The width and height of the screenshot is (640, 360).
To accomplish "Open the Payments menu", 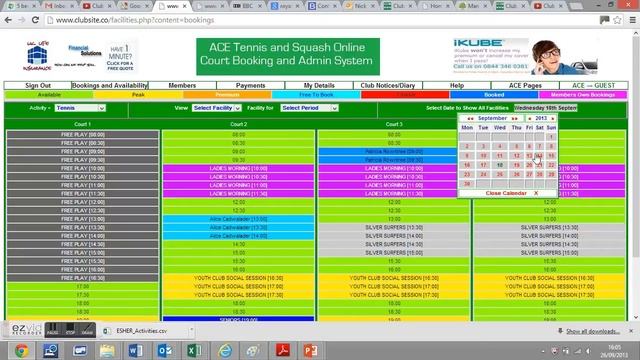I will (251, 85).
